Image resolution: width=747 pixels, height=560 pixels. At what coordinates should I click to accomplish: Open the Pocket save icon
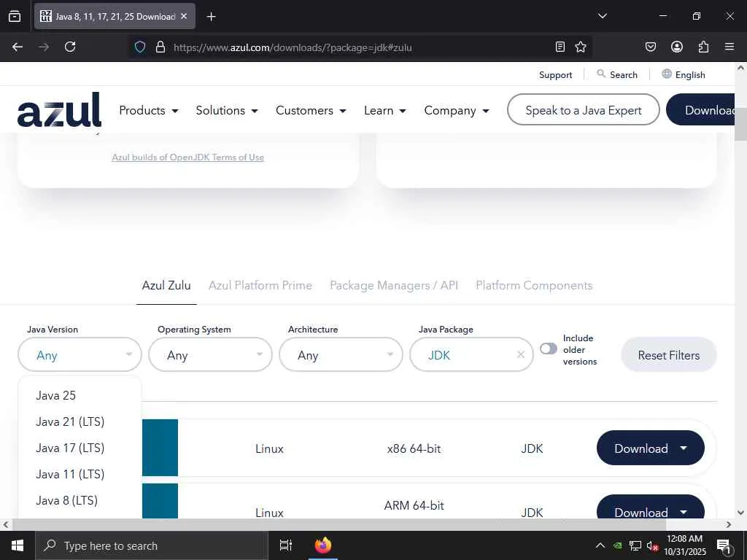click(x=650, y=47)
